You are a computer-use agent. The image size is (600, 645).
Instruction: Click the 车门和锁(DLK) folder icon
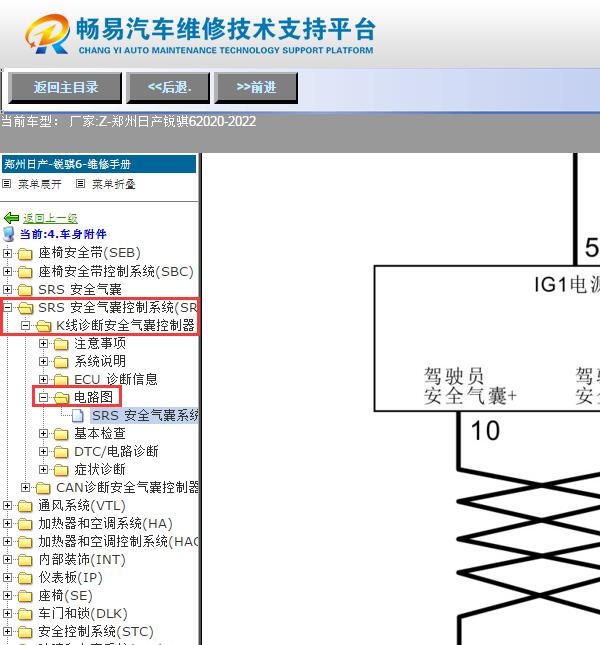(x=25, y=614)
